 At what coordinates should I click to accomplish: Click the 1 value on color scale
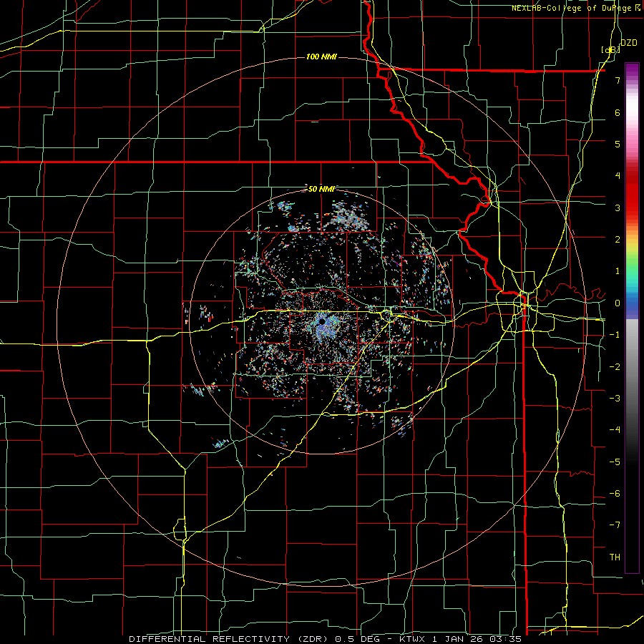pyautogui.click(x=618, y=271)
